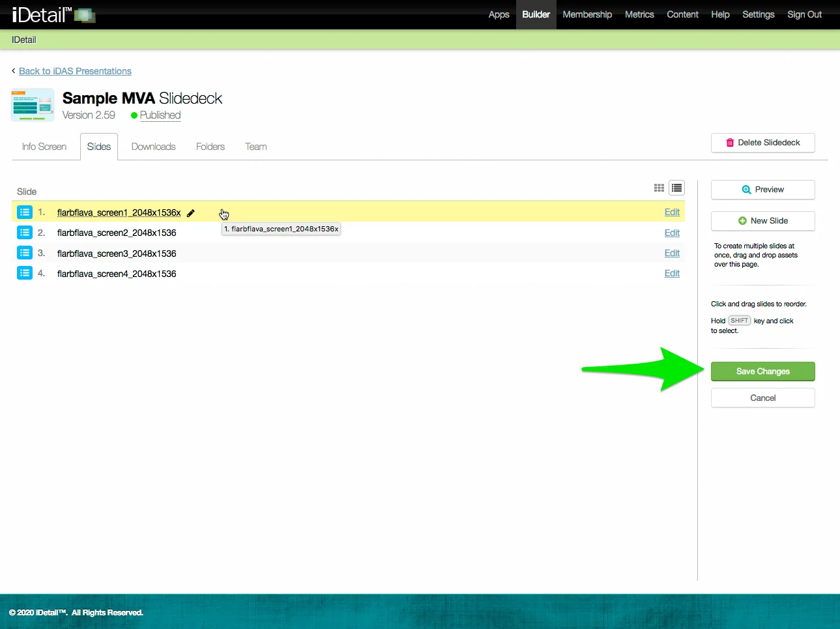Viewport: 840px width, 629px height.
Task: Open the Folders tab
Action: pos(210,147)
